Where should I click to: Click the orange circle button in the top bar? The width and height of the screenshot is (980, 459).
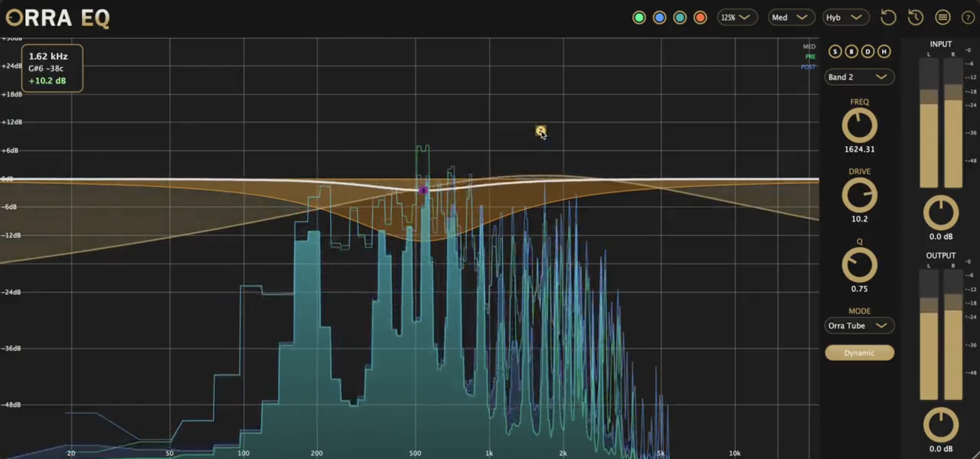[700, 18]
